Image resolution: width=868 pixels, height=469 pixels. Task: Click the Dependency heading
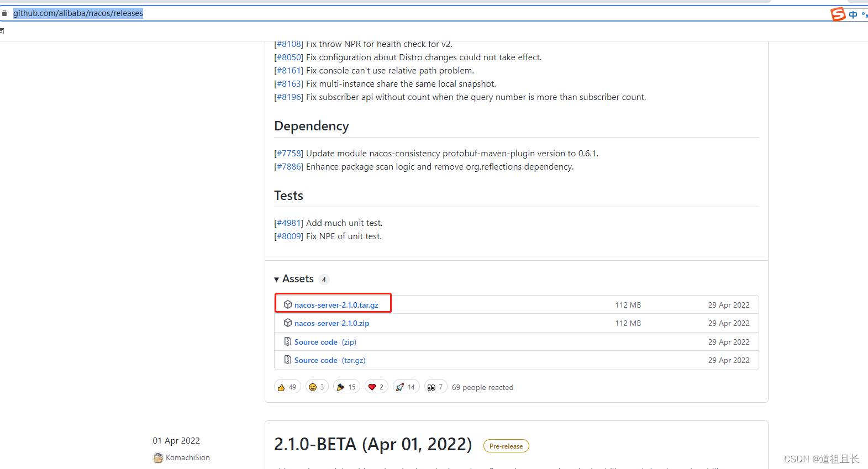click(x=312, y=126)
